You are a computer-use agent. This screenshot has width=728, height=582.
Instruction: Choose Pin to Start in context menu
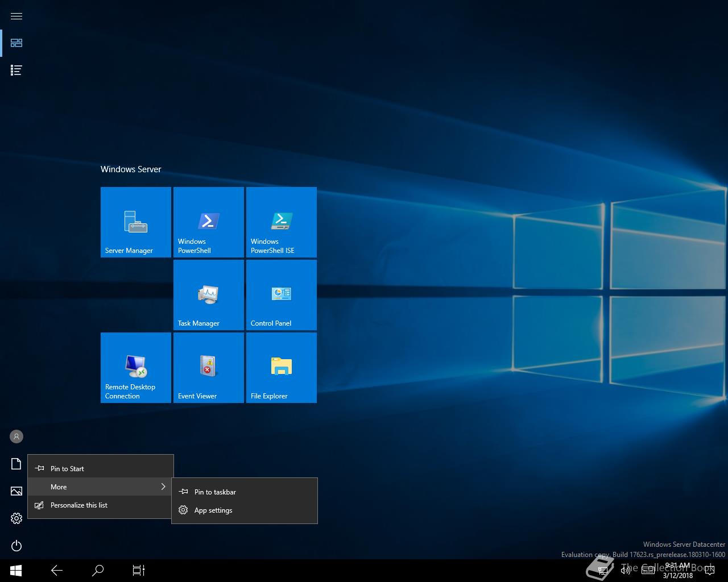[101, 468]
